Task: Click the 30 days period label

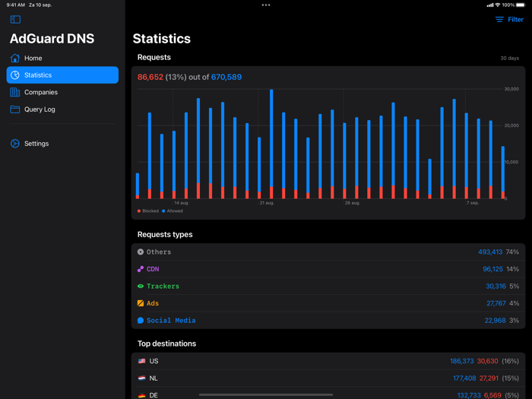Action: click(x=510, y=58)
